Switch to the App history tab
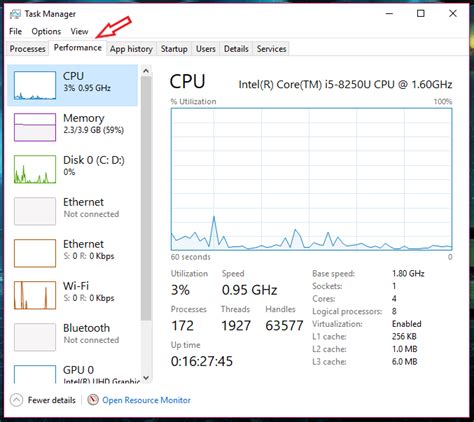474x422 pixels. click(x=131, y=49)
